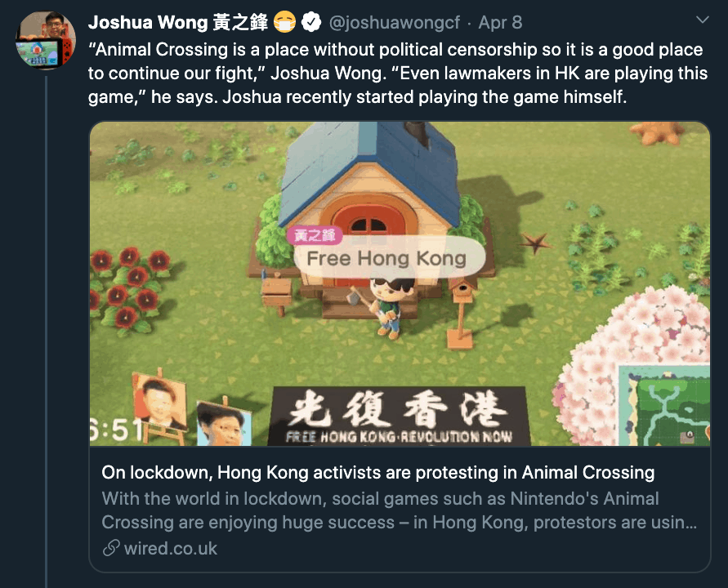Click the wooden mailbox beside the house

276,293
